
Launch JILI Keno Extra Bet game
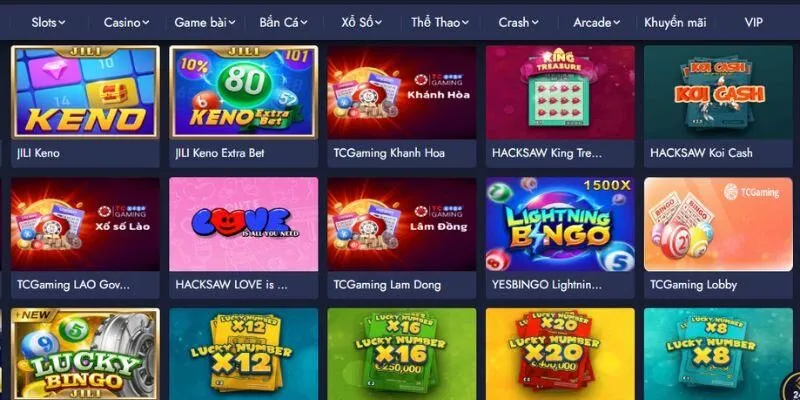(243, 92)
